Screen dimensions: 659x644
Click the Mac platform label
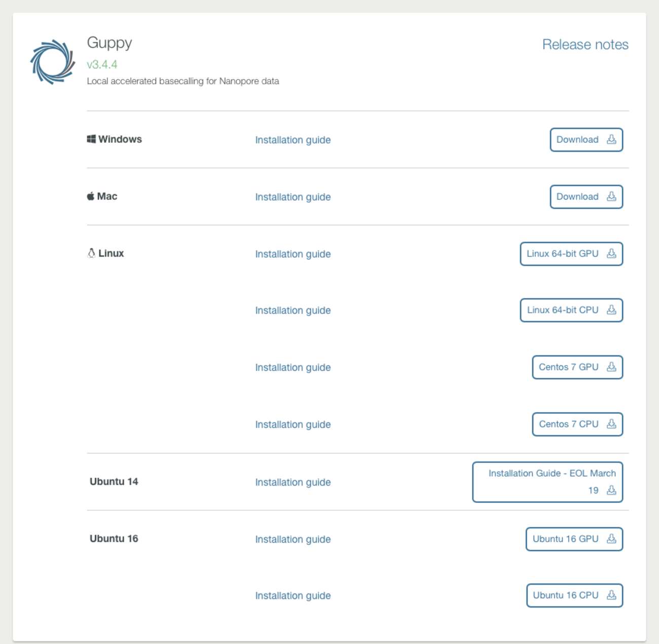coord(107,196)
